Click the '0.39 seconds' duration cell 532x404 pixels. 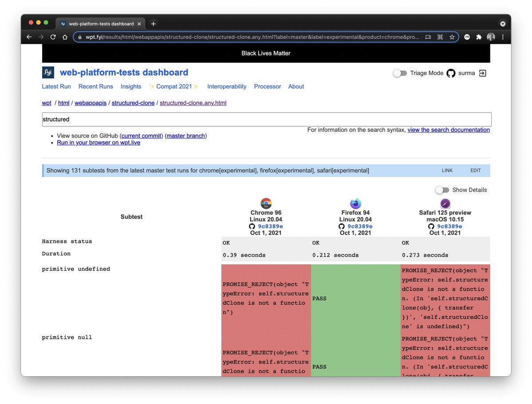pos(266,255)
